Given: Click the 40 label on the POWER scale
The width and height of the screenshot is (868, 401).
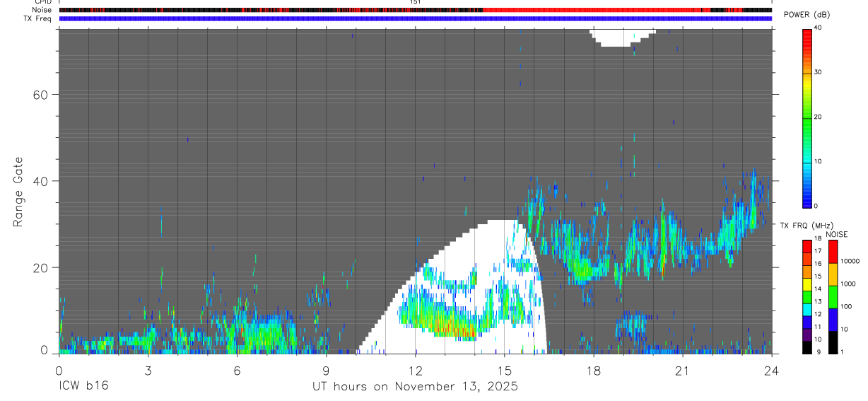Looking at the screenshot, I should tap(817, 28).
